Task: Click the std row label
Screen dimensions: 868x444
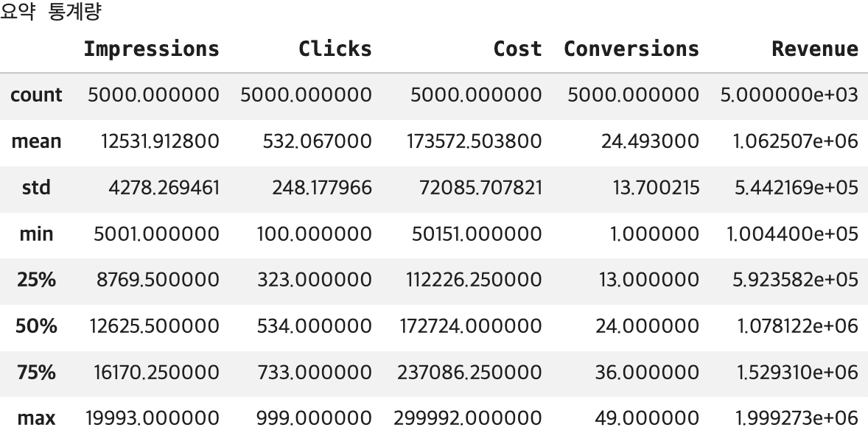Action: tap(37, 188)
